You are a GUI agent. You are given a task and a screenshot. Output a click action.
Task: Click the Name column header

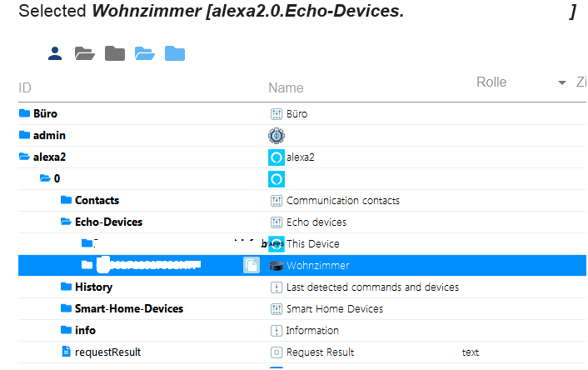[286, 87]
